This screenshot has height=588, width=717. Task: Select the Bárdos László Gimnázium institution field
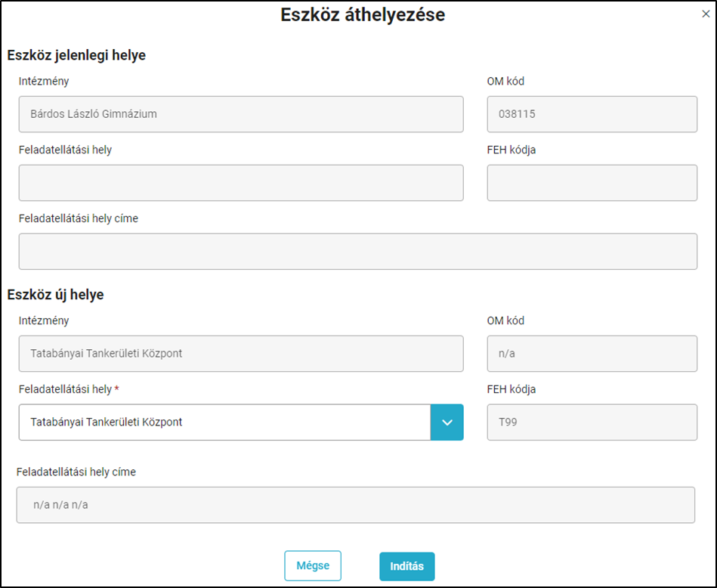241,114
